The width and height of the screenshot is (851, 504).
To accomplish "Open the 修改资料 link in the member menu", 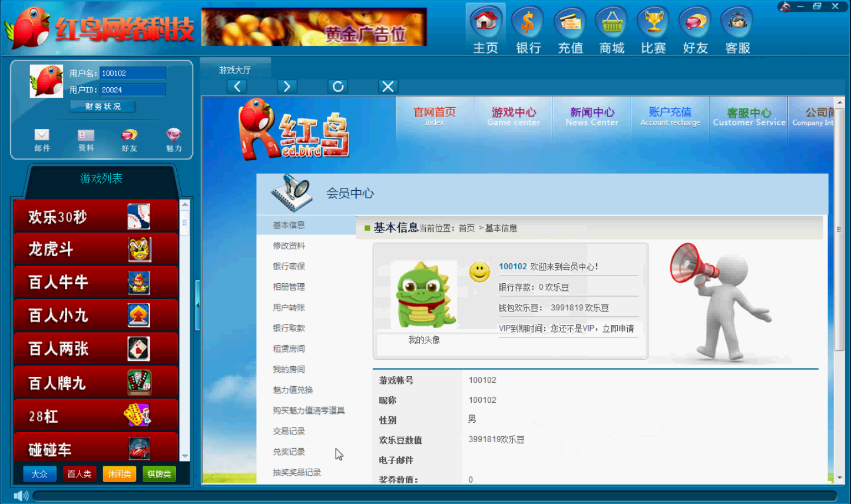I will [x=289, y=246].
